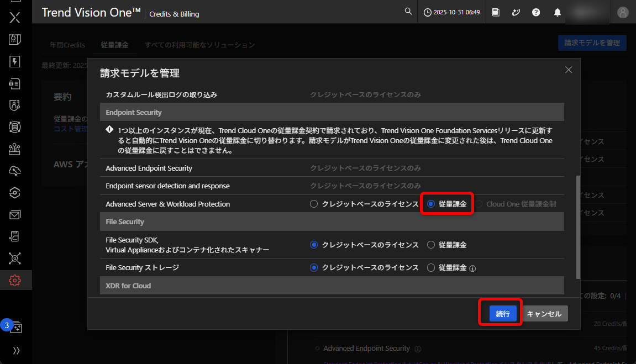Close the 請求モデルを管理 dialog with X
Image resolution: width=636 pixels, height=364 pixels.
[x=569, y=70]
